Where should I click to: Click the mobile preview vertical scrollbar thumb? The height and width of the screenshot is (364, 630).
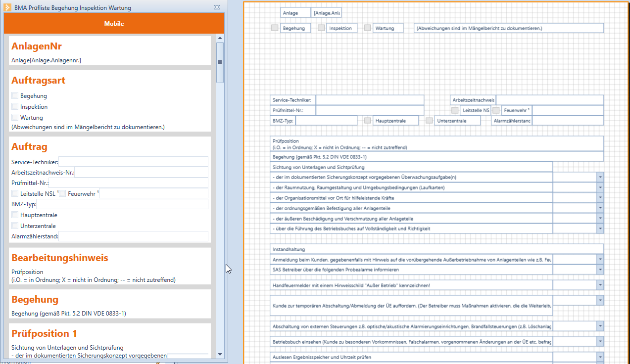click(220, 62)
